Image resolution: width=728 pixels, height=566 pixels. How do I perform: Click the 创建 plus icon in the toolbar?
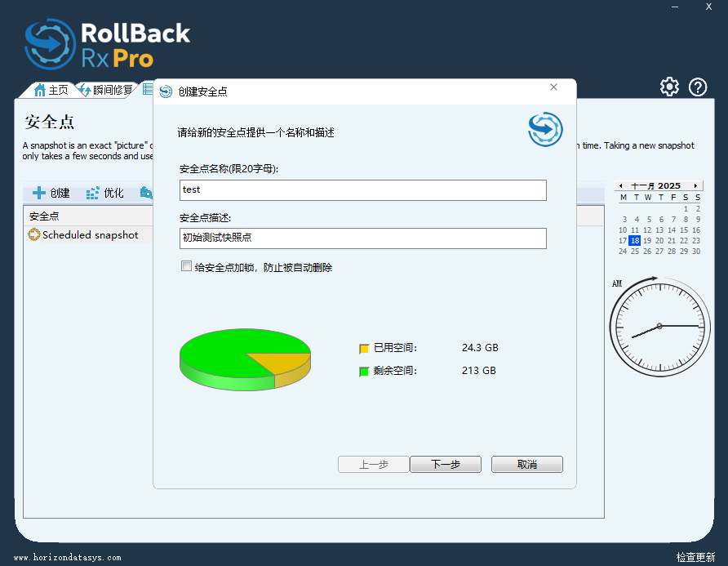coord(39,194)
